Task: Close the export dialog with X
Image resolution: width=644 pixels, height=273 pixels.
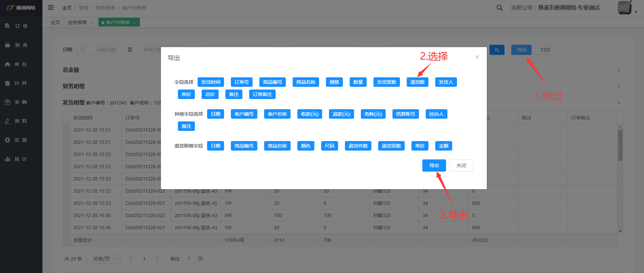Action: pyautogui.click(x=477, y=57)
